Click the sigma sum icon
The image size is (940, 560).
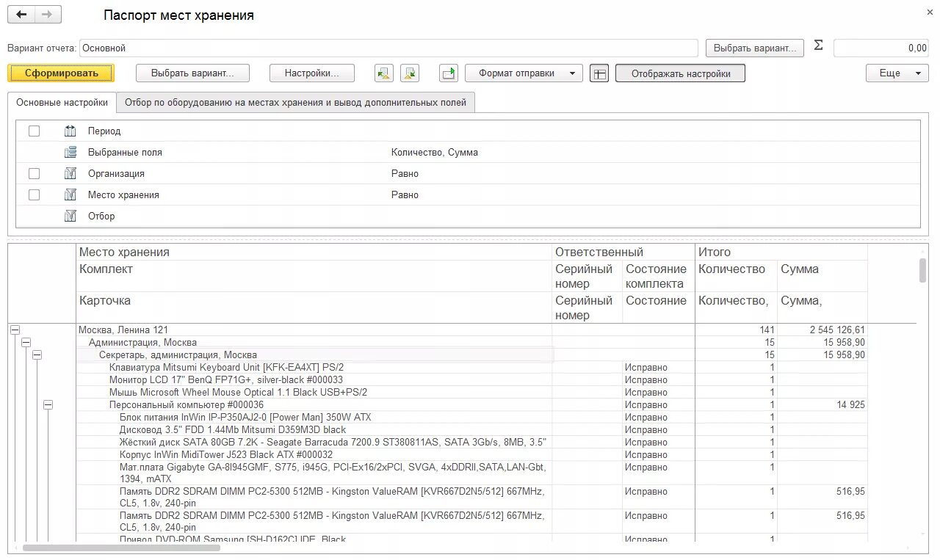point(819,46)
